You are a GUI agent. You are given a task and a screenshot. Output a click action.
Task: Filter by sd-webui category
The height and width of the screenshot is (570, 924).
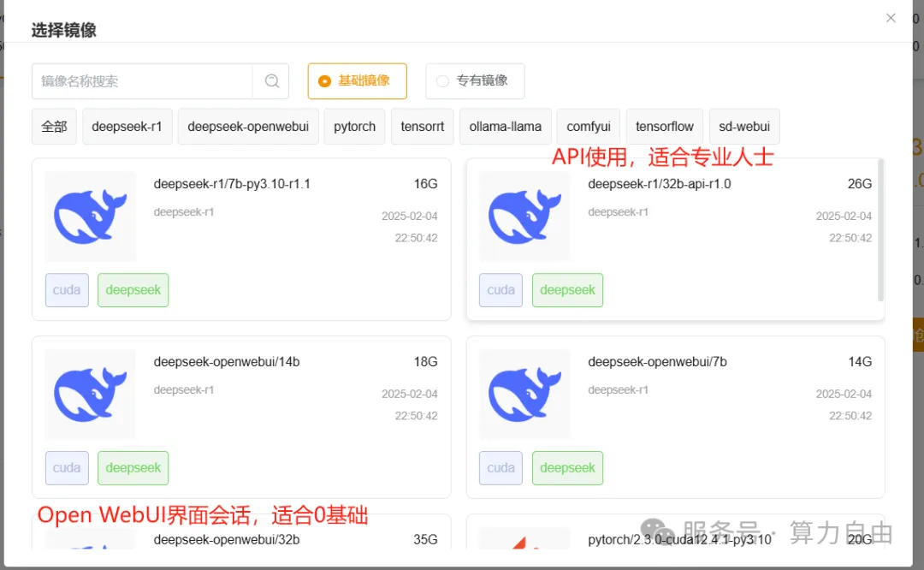click(x=744, y=126)
